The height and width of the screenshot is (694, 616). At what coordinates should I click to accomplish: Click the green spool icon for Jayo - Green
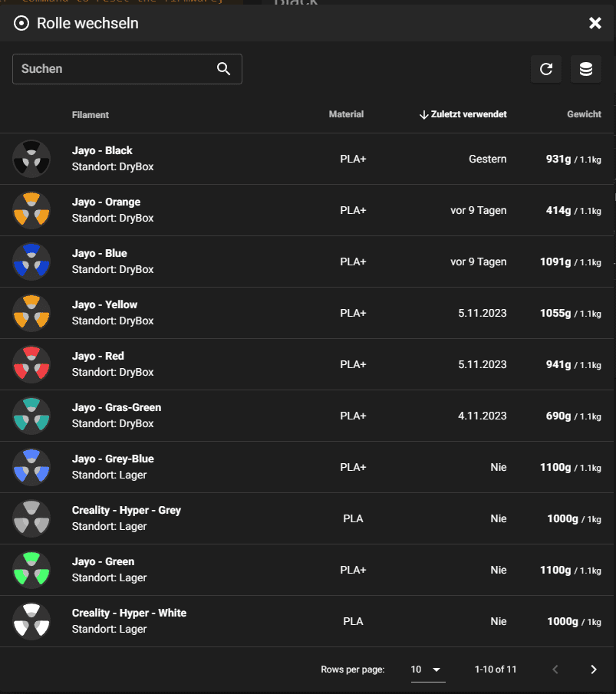pyautogui.click(x=31, y=569)
